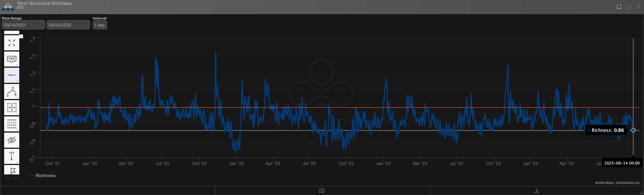The image size is (644, 195).
Task: Click the Term Structure Richness title
Action: (x=44, y=3)
